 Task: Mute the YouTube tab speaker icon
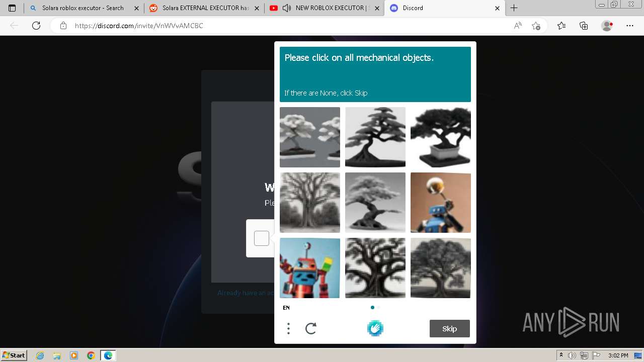[x=287, y=8]
